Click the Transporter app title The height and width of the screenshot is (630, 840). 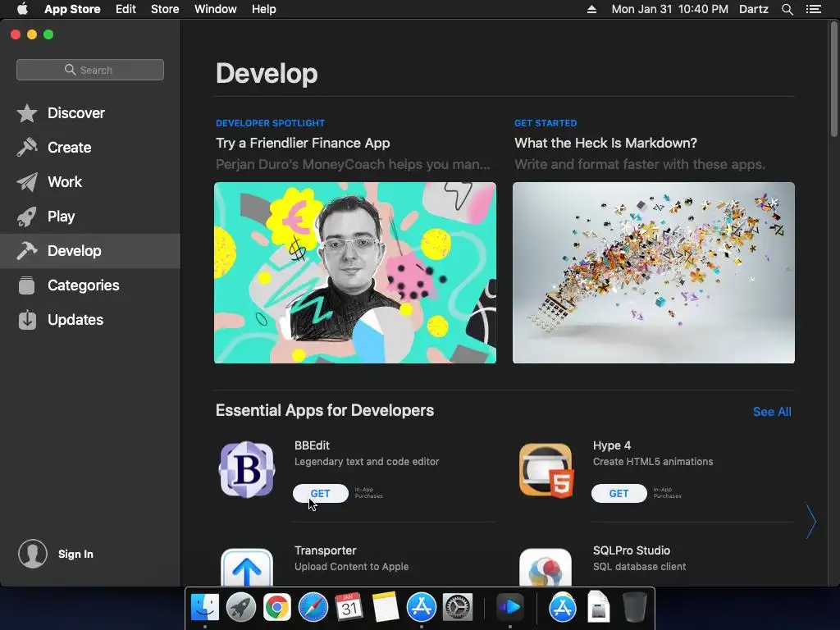[325, 550]
